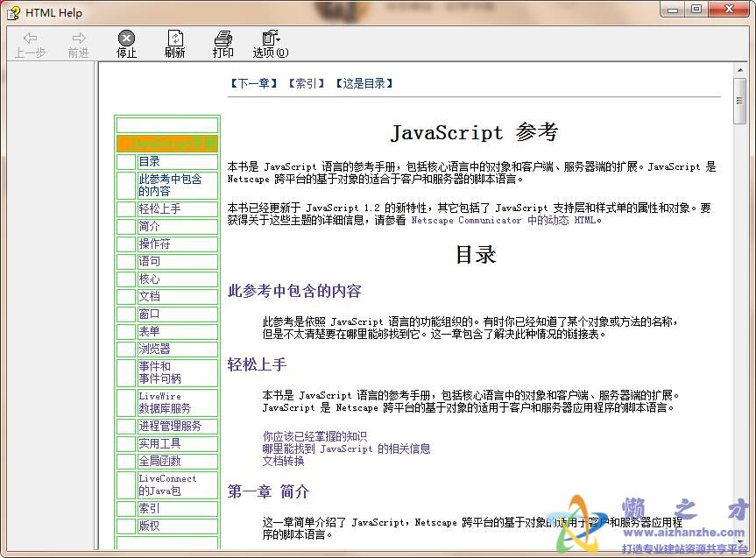Open the 【索引】 navigation link
756x558 pixels.
pyautogui.click(x=305, y=82)
